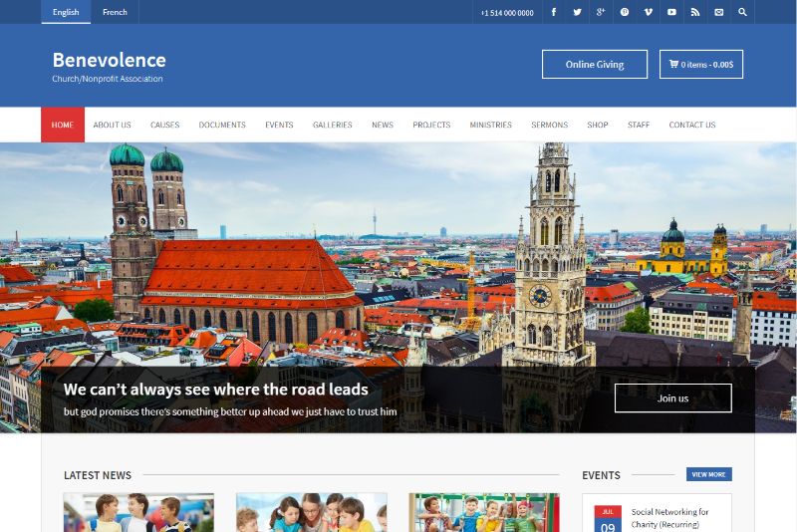Open NEWS menu item
Image resolution: width=797 pixels, height=532 pixels.
[383, 125]
